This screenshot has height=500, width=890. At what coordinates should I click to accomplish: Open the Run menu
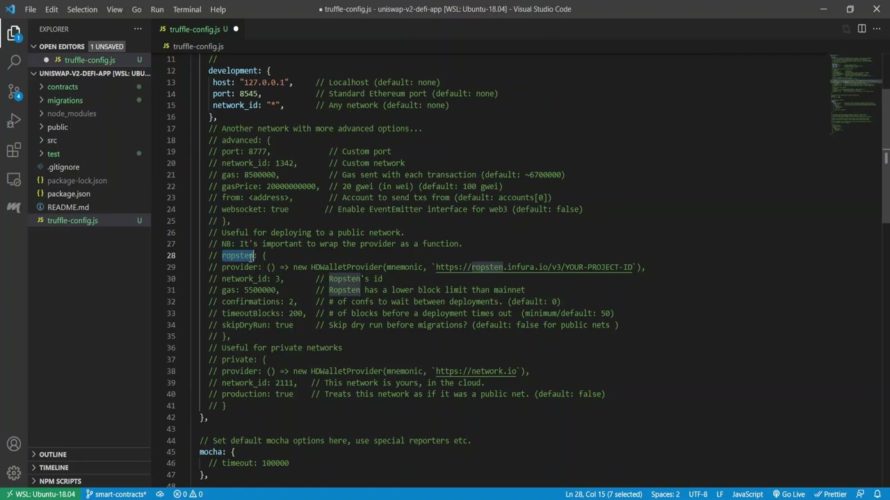click(157, 10)
